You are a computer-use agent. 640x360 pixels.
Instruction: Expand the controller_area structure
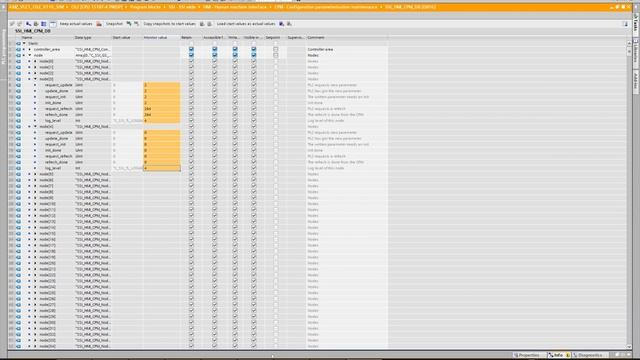click(29, 49)
